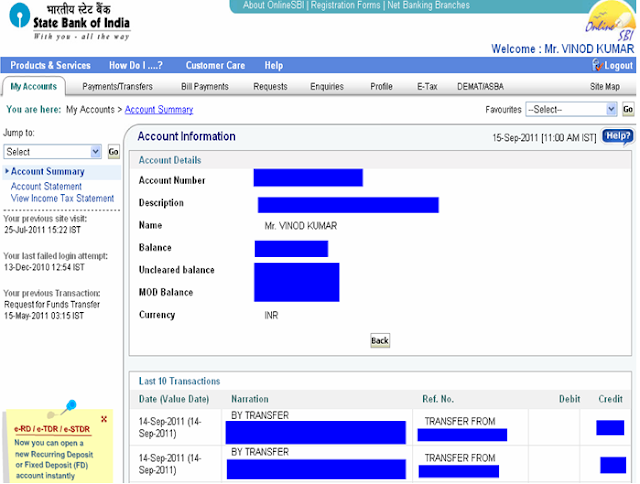Image resolution: width=640 pixels, height=484 pixels.
Task: Click the name value Mr. VINOD KUMAR
Action: [301, 226]
